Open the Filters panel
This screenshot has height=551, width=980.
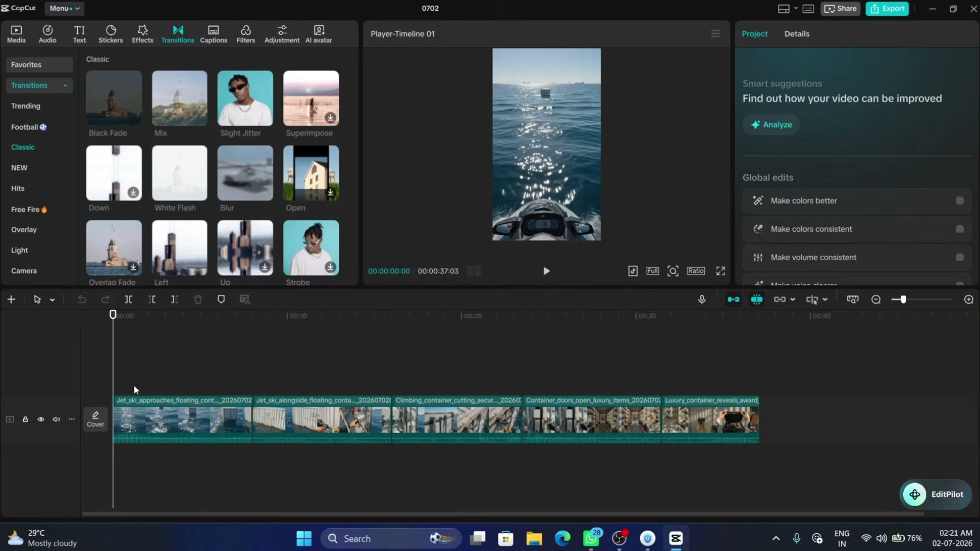click(246, 34)
